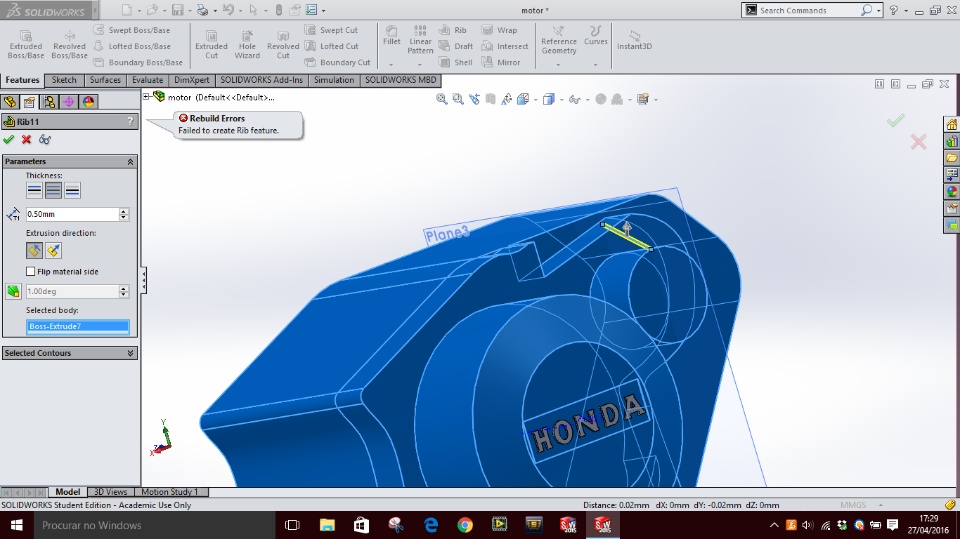This screenshot has height=539, width=960.
Task: Choose Lofted Cut feature
Action: tap(332, 46)
